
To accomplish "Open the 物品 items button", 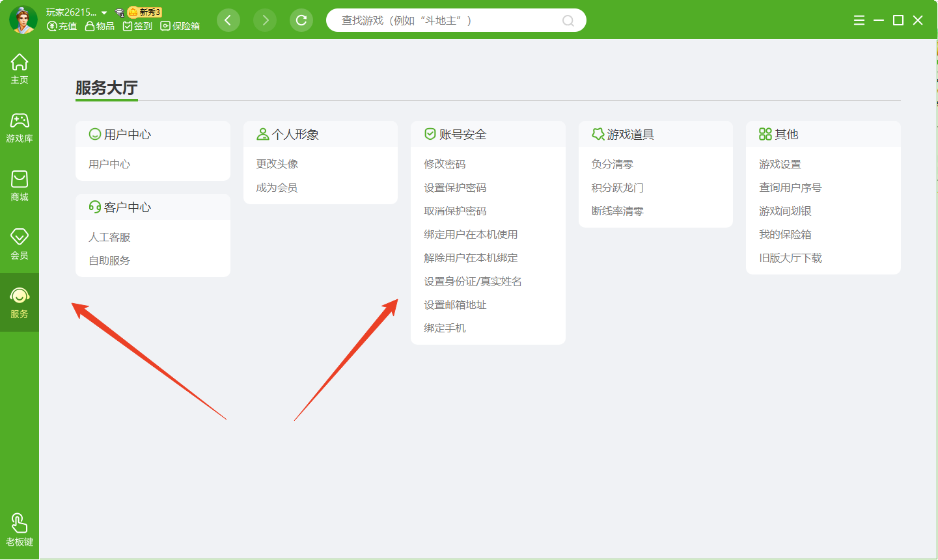I will [100, 26].
